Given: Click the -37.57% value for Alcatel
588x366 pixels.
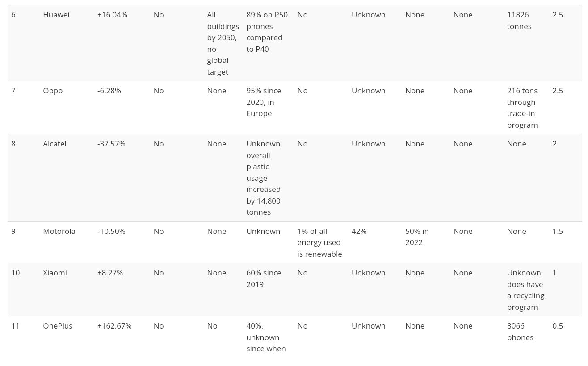Looking at the screenshot, I should coord(111,144).
